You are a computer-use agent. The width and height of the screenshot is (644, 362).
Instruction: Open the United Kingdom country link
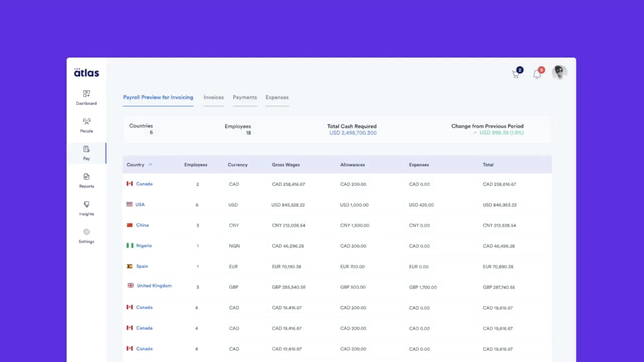pos(154,286)
